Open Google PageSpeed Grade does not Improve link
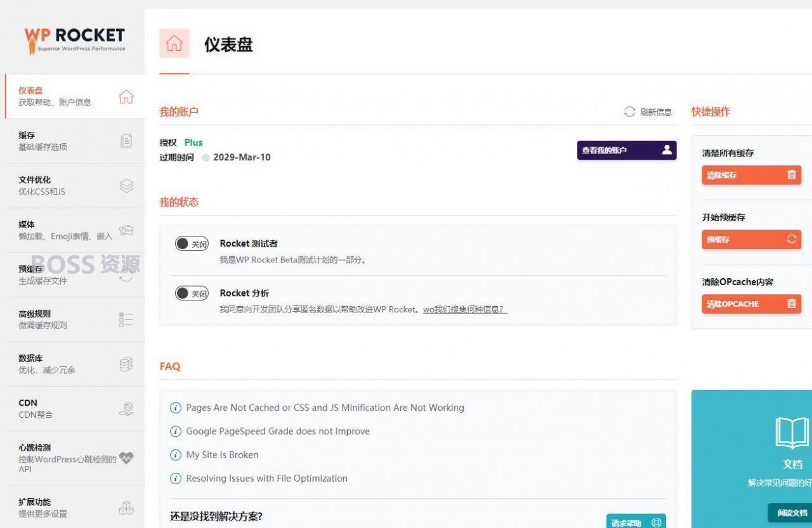 (x=278, y=431)
